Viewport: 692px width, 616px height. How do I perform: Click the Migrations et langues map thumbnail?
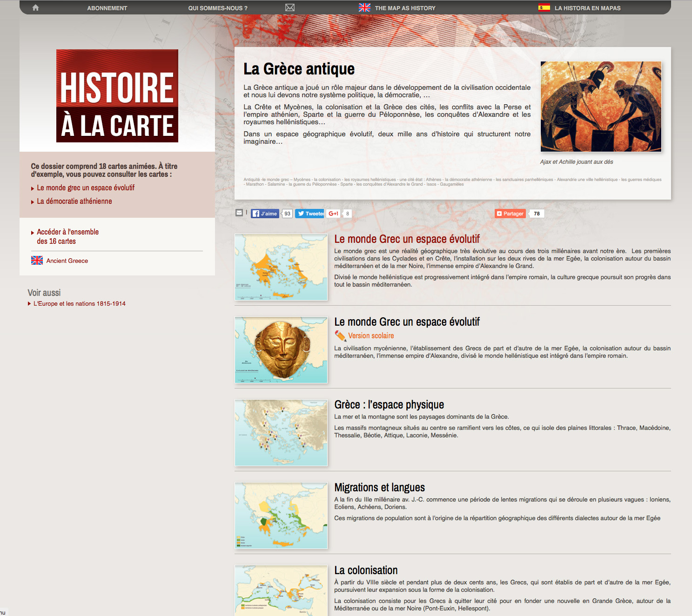tap(281, 516)
